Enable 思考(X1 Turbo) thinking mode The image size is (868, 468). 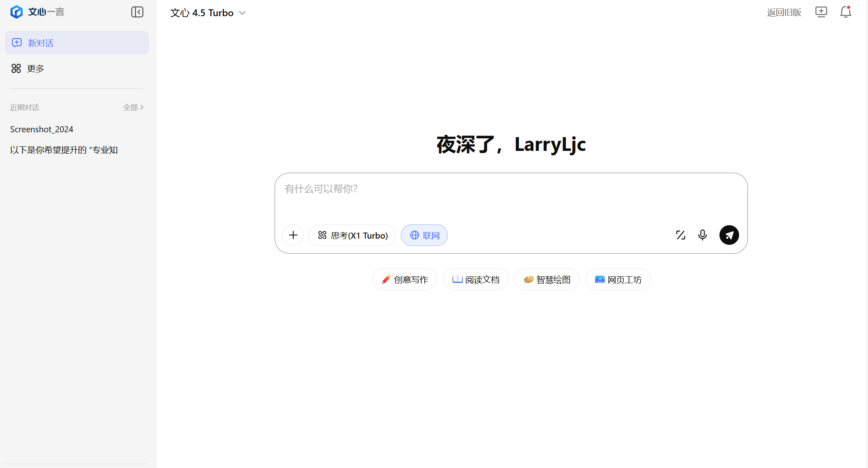[352, 235]
